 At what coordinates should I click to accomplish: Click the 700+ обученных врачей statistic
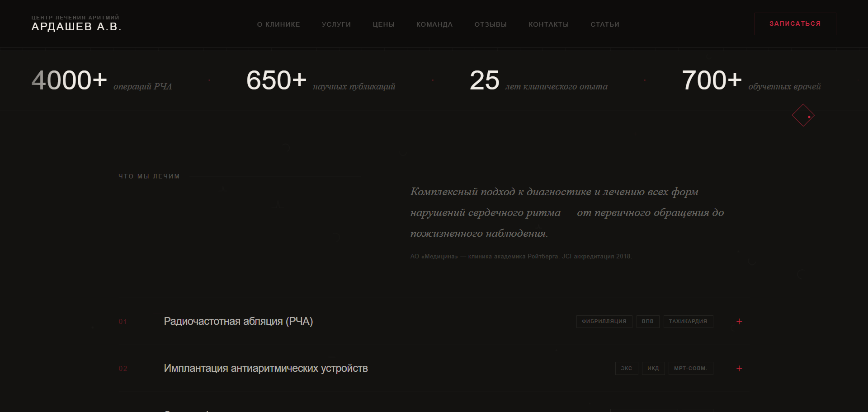pos(751,80)
